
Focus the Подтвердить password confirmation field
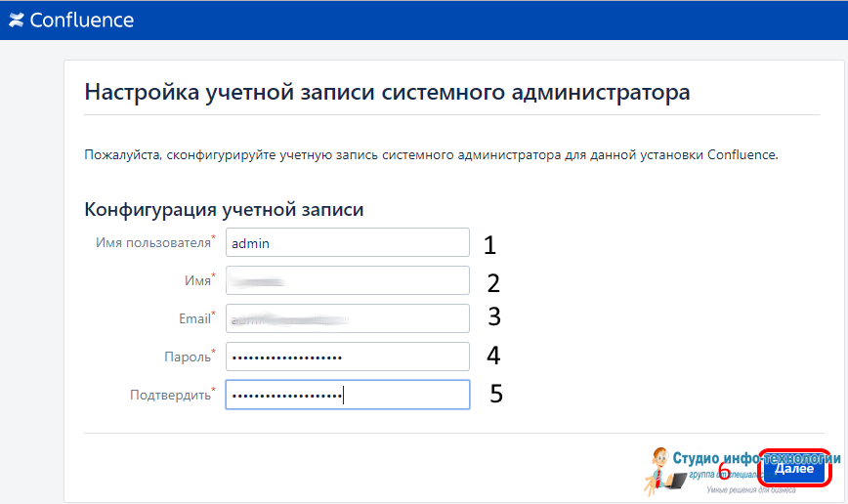347,396
